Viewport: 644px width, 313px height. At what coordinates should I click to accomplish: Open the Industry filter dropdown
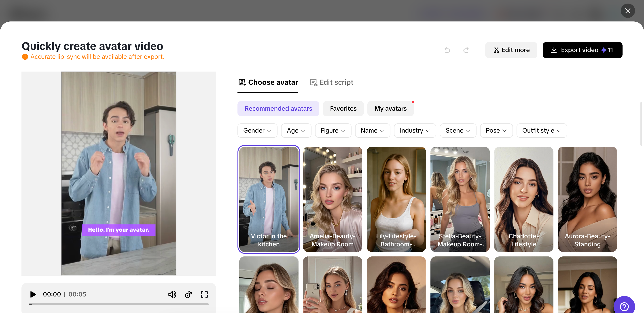point(415,131)
